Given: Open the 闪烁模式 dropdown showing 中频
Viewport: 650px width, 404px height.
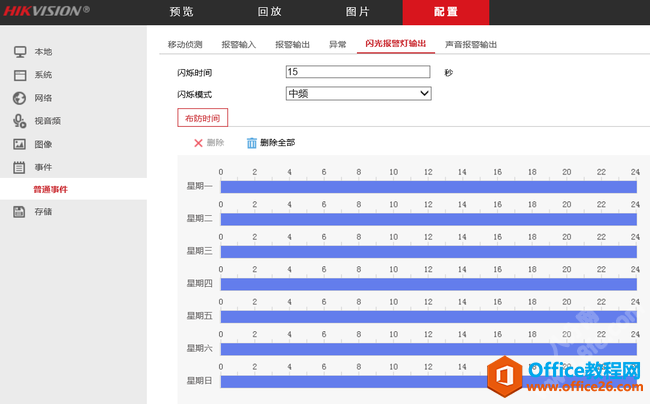Looking at the screenshot, I should click(358, 93).
